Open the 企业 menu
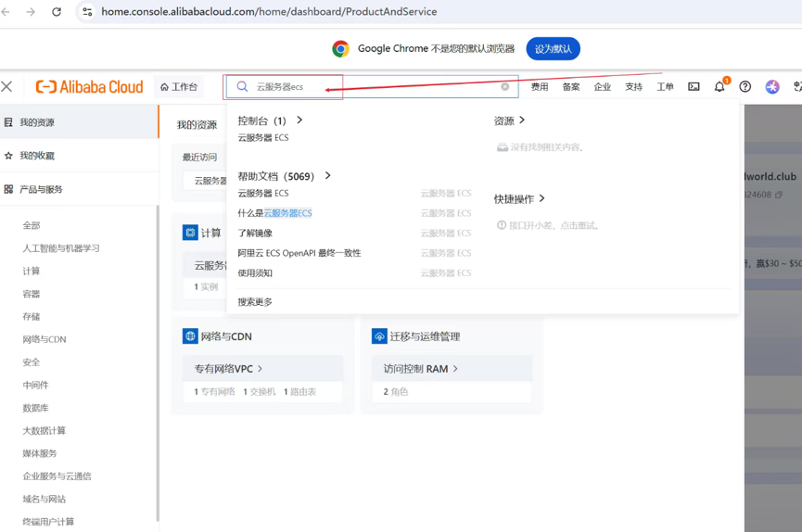802x532 pixels. (602, 86)
